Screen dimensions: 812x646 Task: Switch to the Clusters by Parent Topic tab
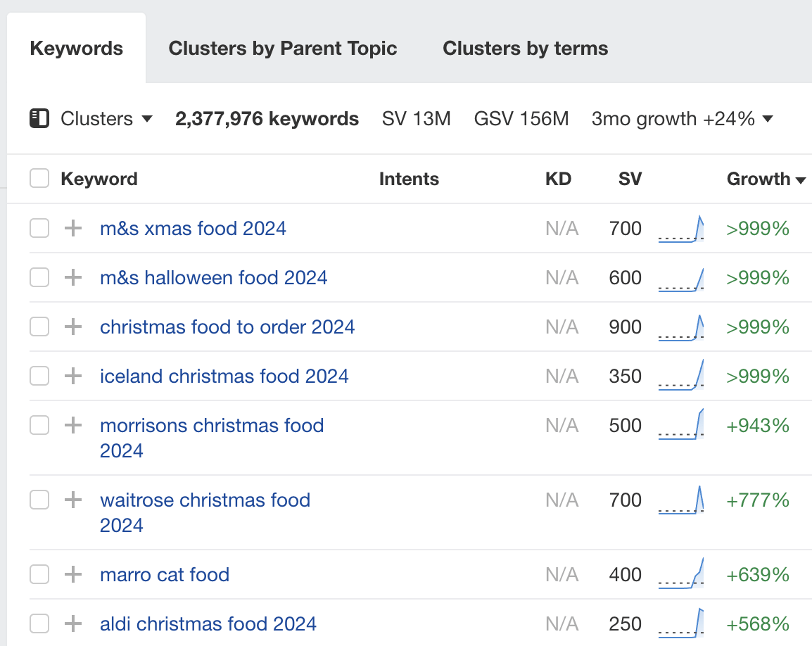(282, 48)
